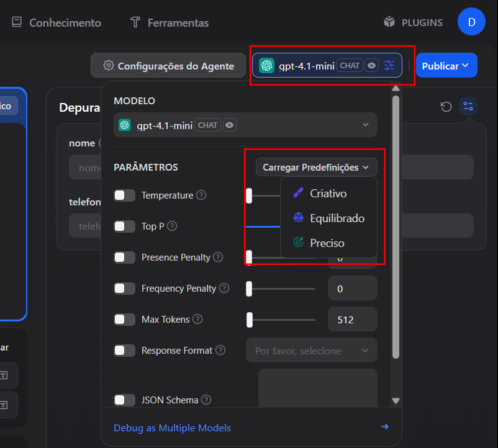Enable the JSON Schema toggle
This screenshot has height=448, width=498.
[124, 400]
